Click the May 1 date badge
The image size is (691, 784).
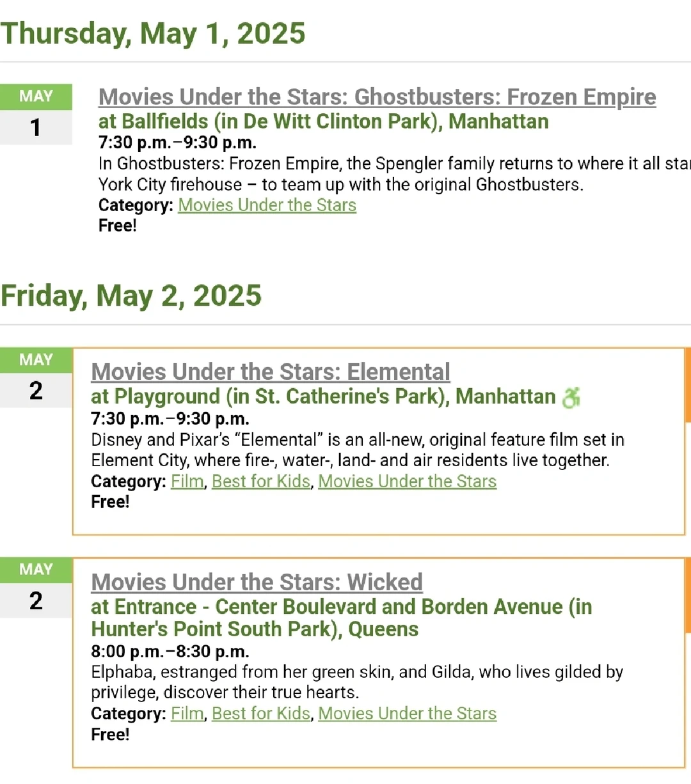pos(36,114)
